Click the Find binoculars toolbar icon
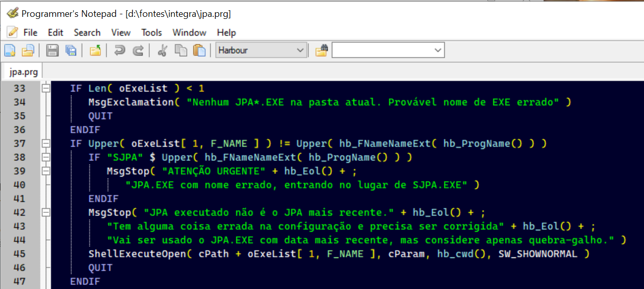This screenshot has width=644, height=289. (321, 50)
